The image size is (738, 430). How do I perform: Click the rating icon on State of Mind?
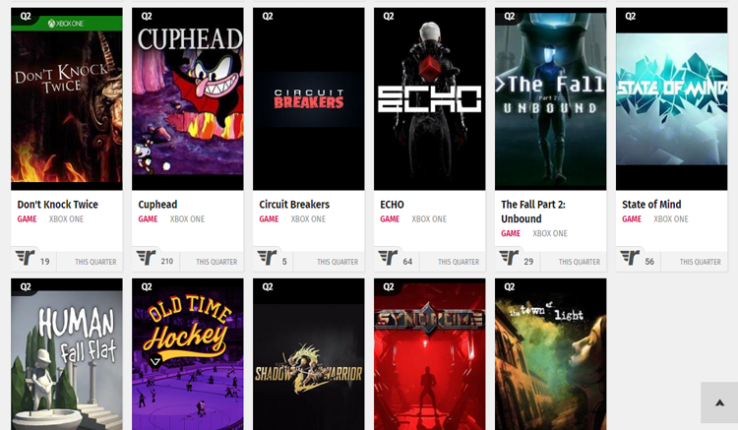point(630,258)
